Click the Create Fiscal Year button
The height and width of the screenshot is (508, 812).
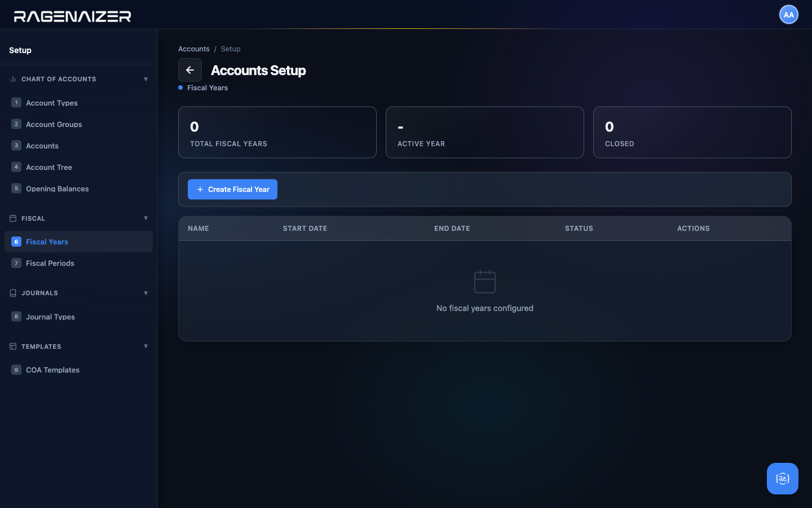click(232, 189)
